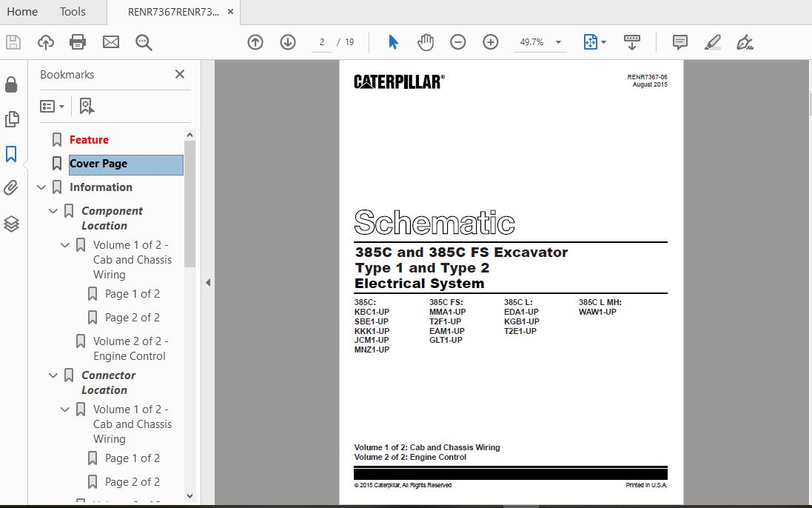Add new bookmark icon
The width and height of the screenshot is (812, 508).
pyautogui.click(x=87, y=106)
